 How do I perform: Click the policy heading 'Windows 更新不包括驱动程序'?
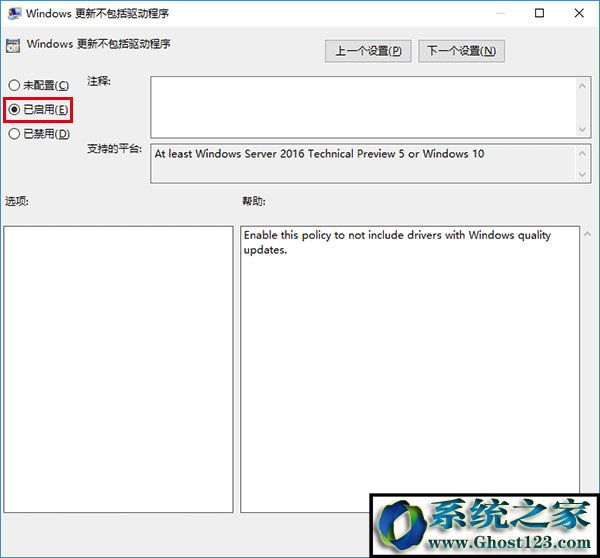(98, 44)
